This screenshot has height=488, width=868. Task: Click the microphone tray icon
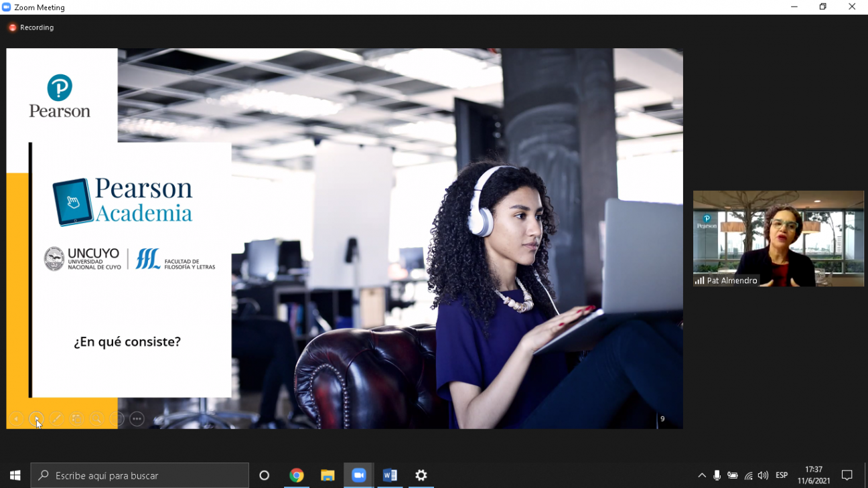pos(717,475)
